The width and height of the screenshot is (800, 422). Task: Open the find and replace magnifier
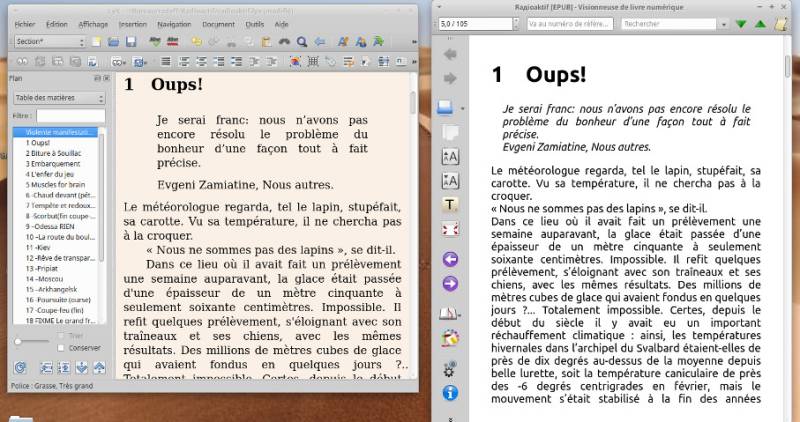[302, 42]
